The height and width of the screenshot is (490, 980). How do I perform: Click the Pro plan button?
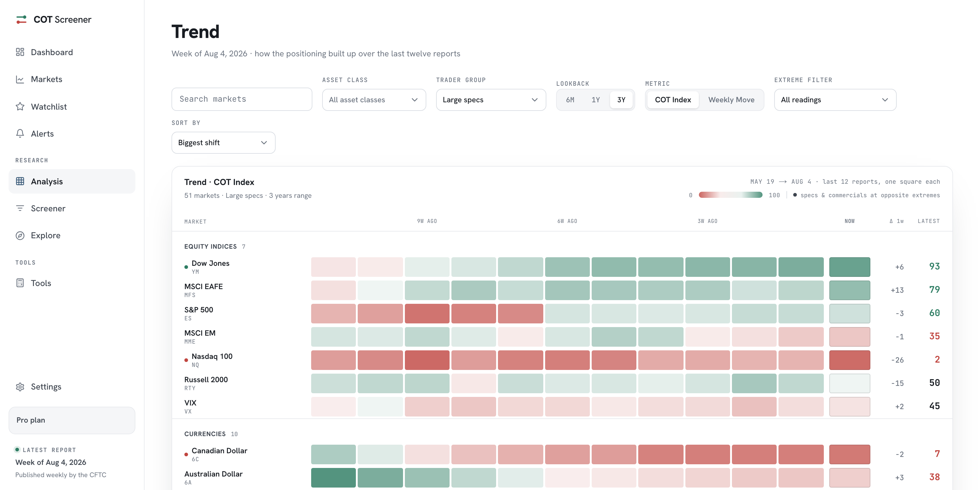72,420
